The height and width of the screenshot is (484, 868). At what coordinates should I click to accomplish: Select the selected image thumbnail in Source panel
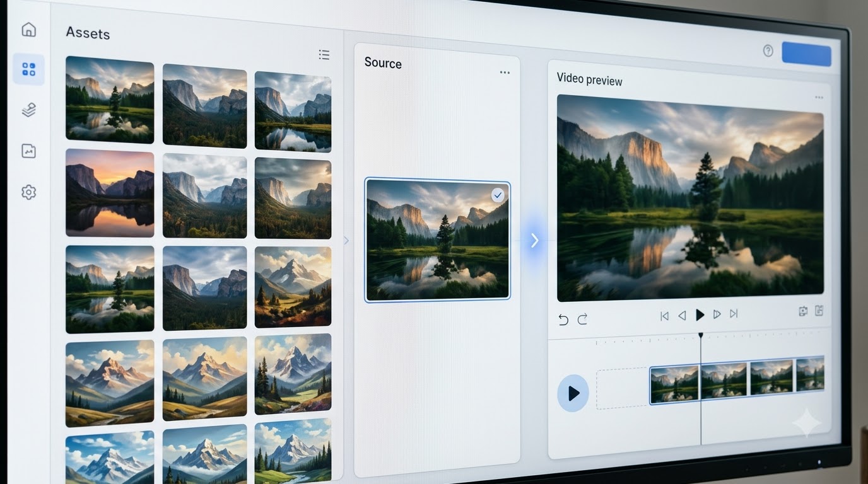[x=437, y=239]
